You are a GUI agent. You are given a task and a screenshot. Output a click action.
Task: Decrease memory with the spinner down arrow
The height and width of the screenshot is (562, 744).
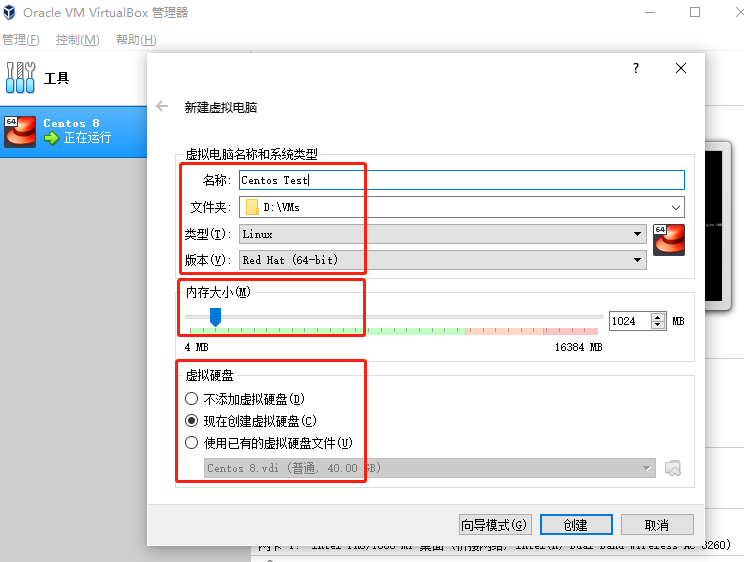pyautogui.click(x=658, y=325)
